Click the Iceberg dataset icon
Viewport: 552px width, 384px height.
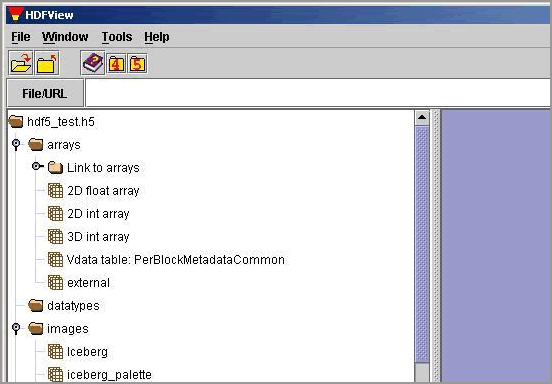55,352
